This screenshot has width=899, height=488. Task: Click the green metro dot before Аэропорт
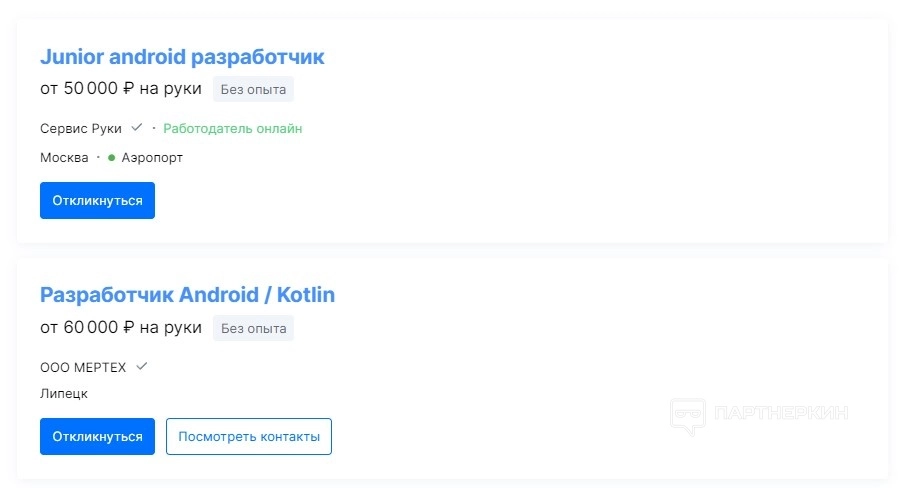coord(112,158)
